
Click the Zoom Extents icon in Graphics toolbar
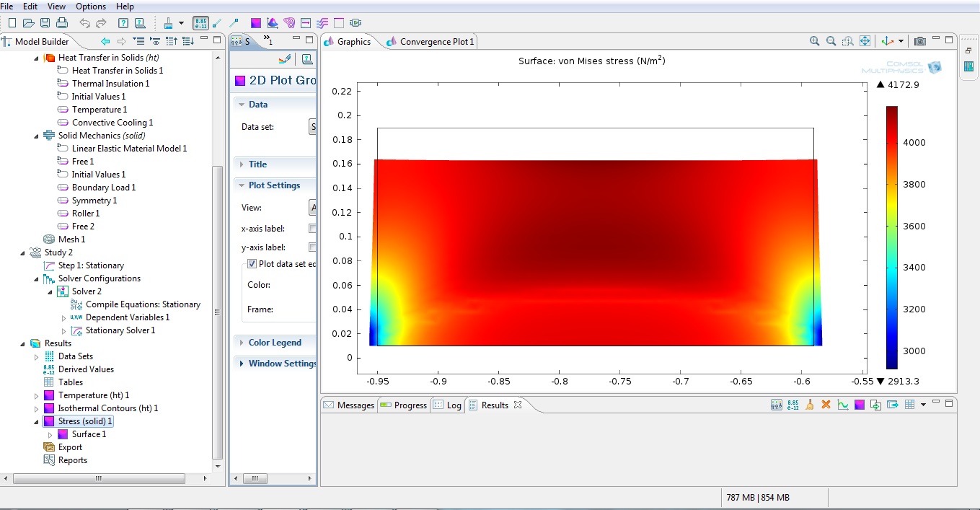[865, 41]
